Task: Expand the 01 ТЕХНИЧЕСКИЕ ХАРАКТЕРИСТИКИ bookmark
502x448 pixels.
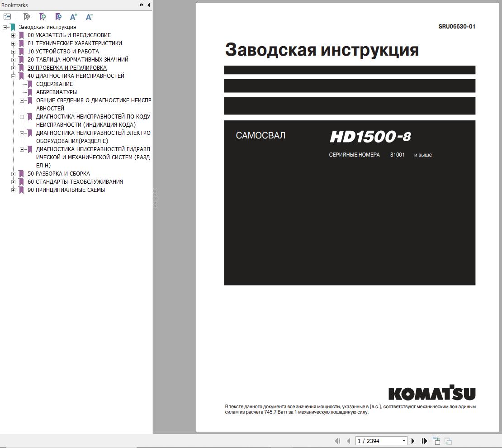Action: 13,43
